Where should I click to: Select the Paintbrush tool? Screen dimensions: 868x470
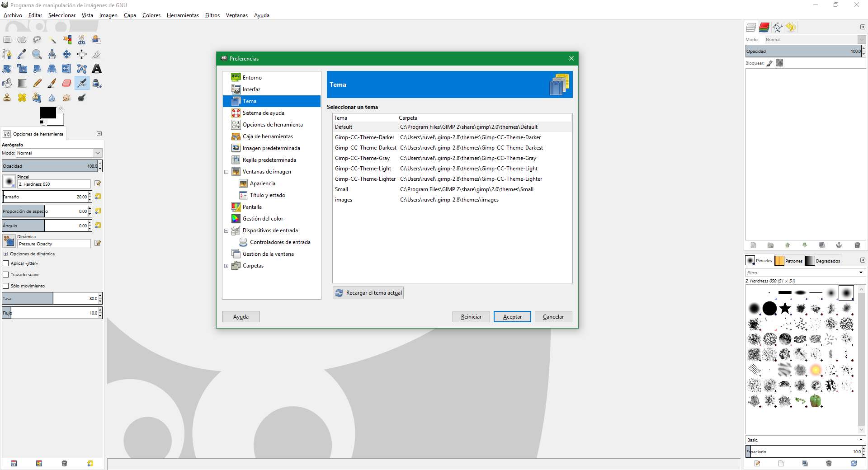pyautogui.click(x=52, y=83)
